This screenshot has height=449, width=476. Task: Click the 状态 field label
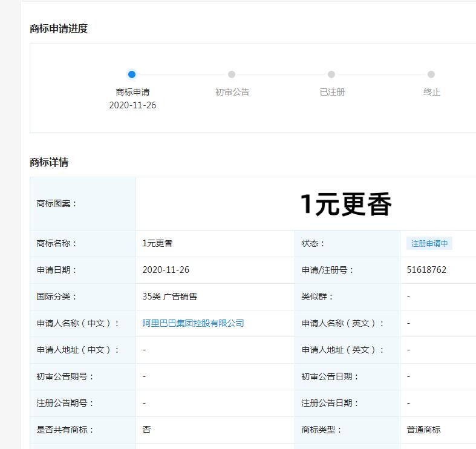313,243
